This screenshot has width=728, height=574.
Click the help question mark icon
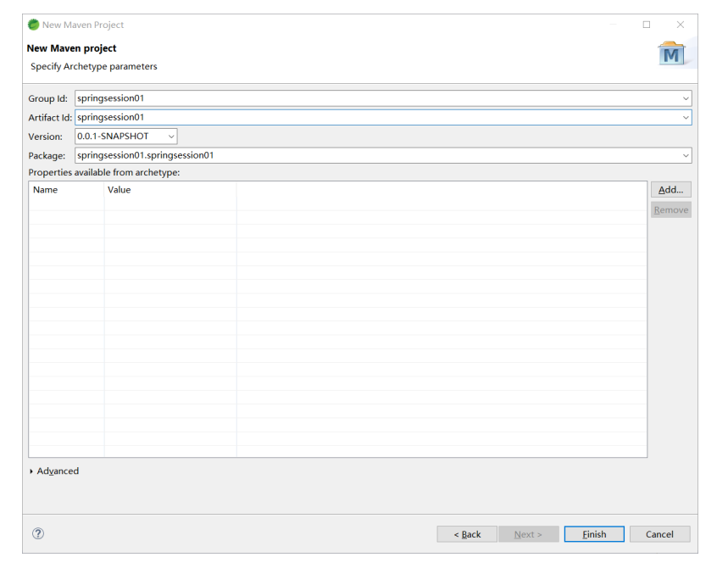point(38,533)
